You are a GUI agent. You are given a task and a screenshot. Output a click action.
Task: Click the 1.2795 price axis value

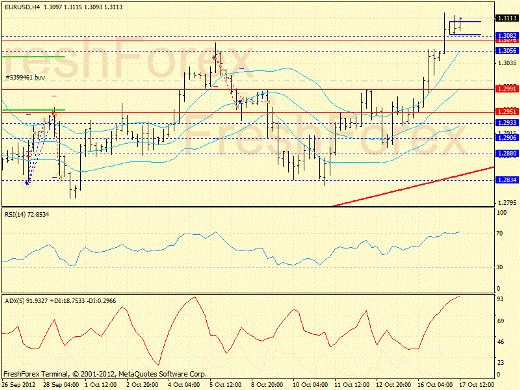tap(507, 202)
